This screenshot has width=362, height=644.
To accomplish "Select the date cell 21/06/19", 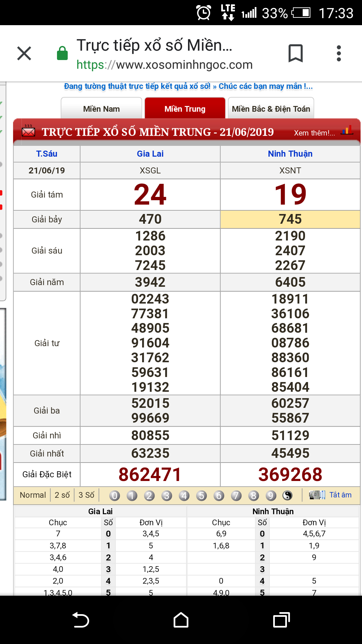I will (47, 170).
